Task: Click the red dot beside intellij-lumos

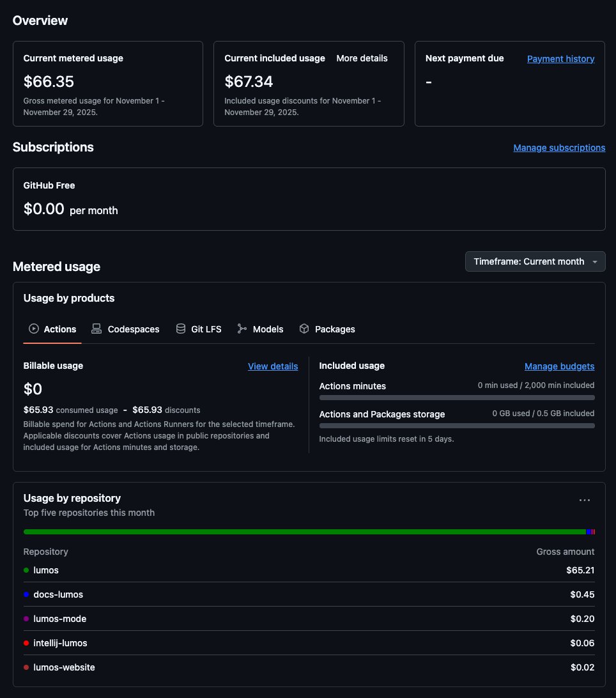Action: click(x=26, y=643)
